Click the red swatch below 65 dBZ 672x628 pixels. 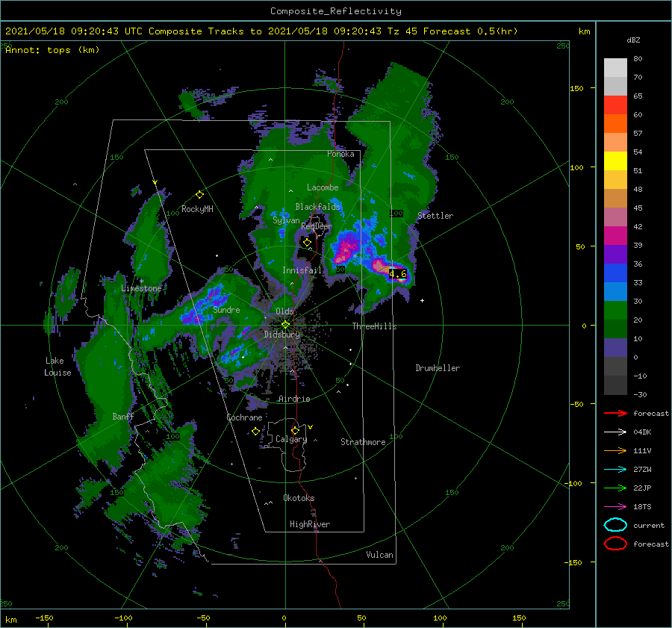615,105
